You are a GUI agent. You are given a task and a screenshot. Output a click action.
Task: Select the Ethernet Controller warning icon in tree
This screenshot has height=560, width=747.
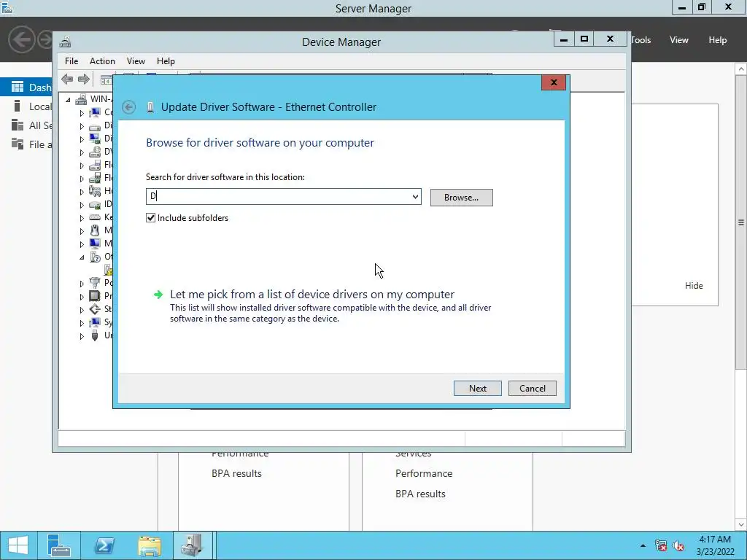(x=109, y=270)
